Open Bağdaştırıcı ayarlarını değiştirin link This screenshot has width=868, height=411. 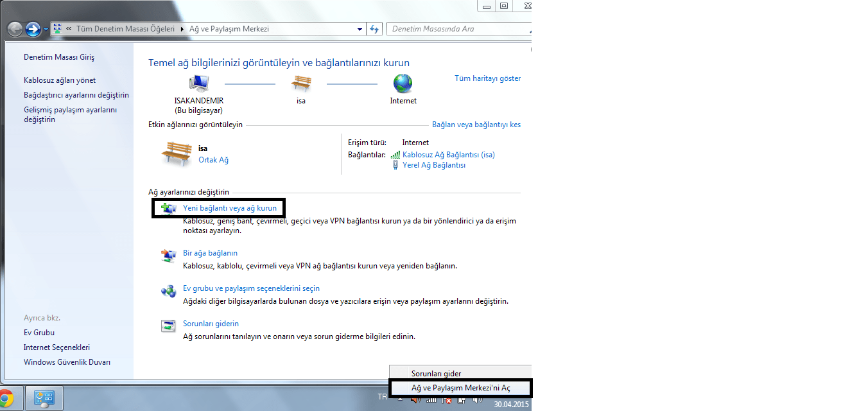pyautogui.click(x=76, y=95)
